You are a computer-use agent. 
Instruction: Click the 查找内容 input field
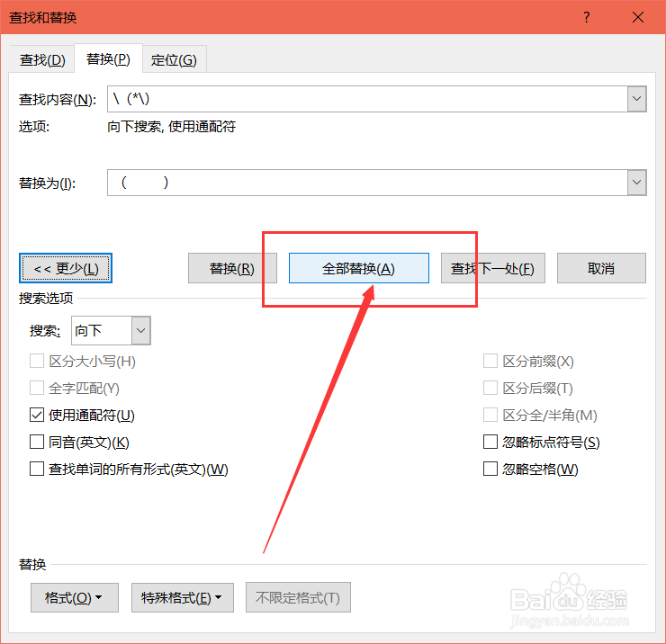367,99
